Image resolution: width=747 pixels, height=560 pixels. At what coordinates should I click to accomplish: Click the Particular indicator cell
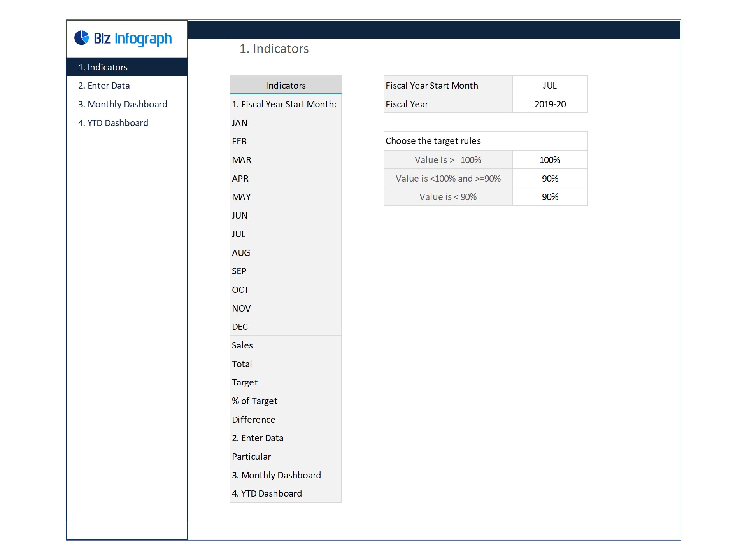[x=286, y=457]
